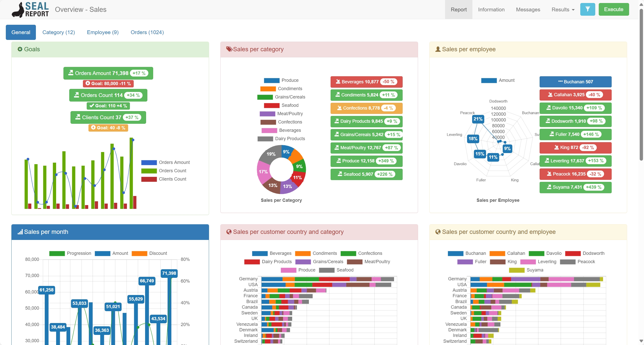Switch to the Orders (1024) tab
644x345 pixels.
pyautogui.click(x=147, y=32)
